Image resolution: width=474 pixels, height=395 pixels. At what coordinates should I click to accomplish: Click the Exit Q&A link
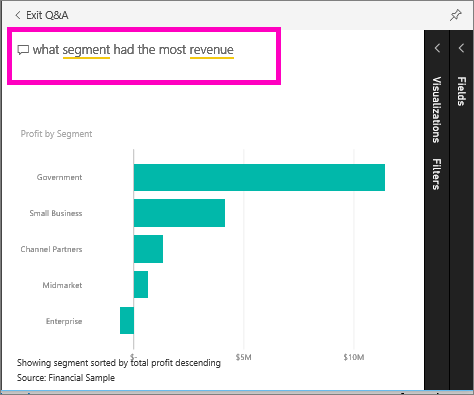click(x=47, y=15)
